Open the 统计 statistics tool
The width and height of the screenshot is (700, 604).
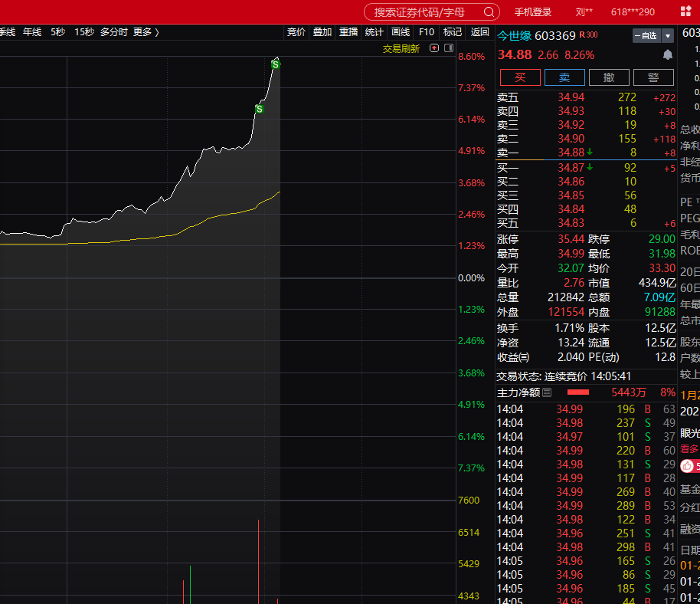point(374,32)
